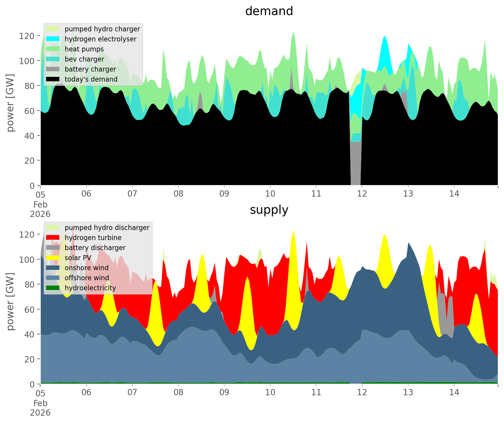Click the supply chart title
This screenshot has height=423, width=504.
click(x=269, y=210)
